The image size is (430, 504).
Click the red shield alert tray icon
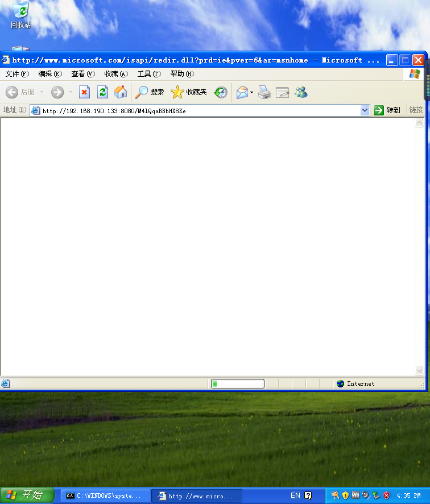[387, 495]
